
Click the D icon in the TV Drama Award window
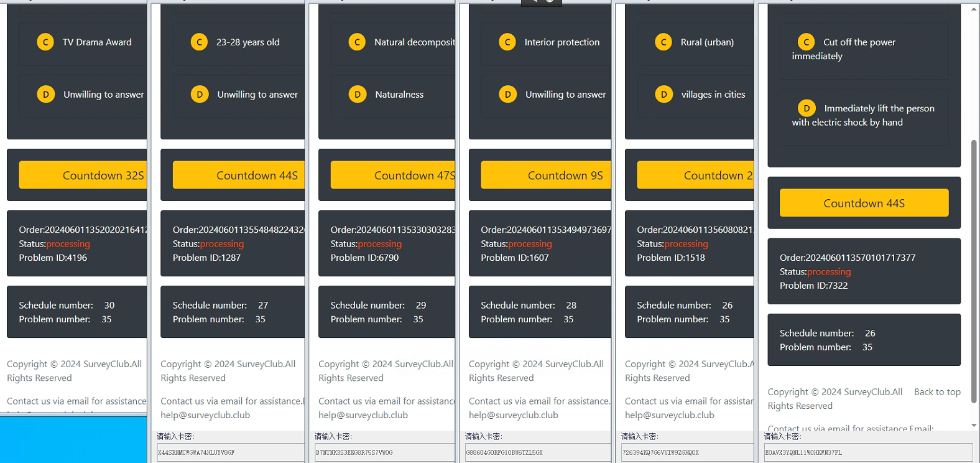[45, 95]
